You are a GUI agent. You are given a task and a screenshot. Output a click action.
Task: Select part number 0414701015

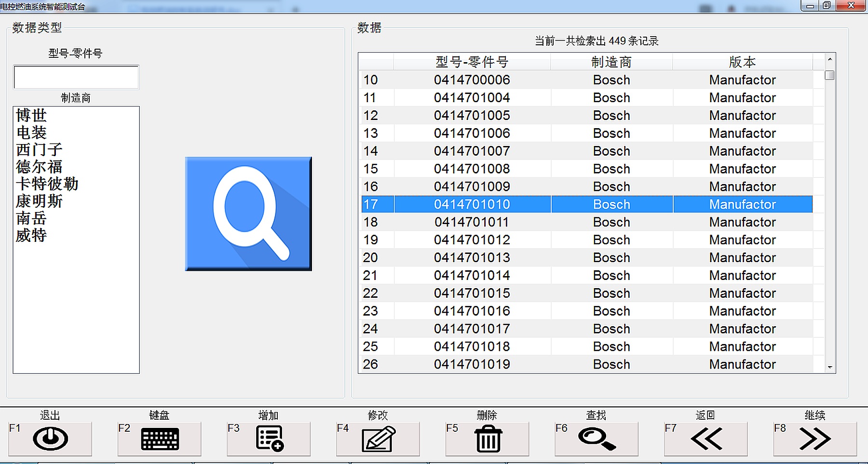(472, 293)
